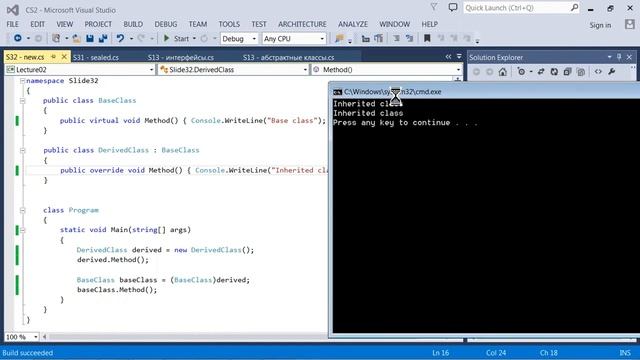Open the Any CPU platform dropdown
This screenshot has width=640, height=360.
pos(294,39)
